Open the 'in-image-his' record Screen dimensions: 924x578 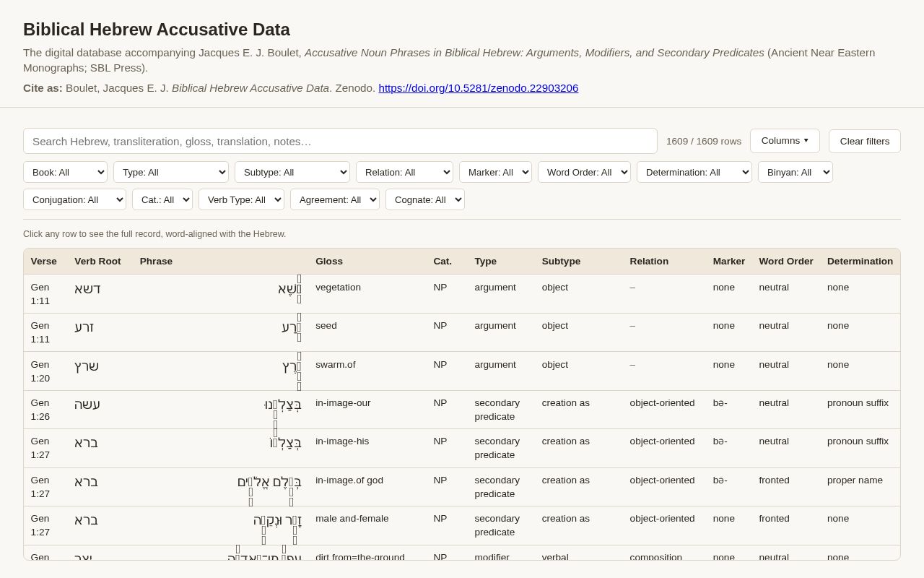pos(462,449)
